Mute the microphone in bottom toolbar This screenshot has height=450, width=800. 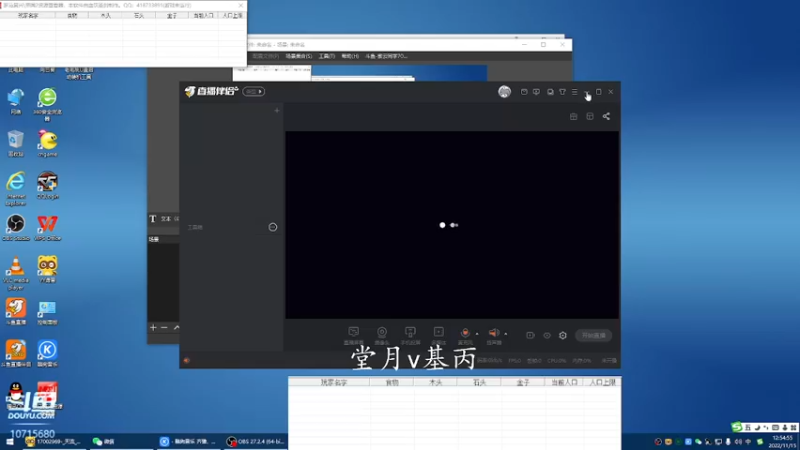point(465,333)
